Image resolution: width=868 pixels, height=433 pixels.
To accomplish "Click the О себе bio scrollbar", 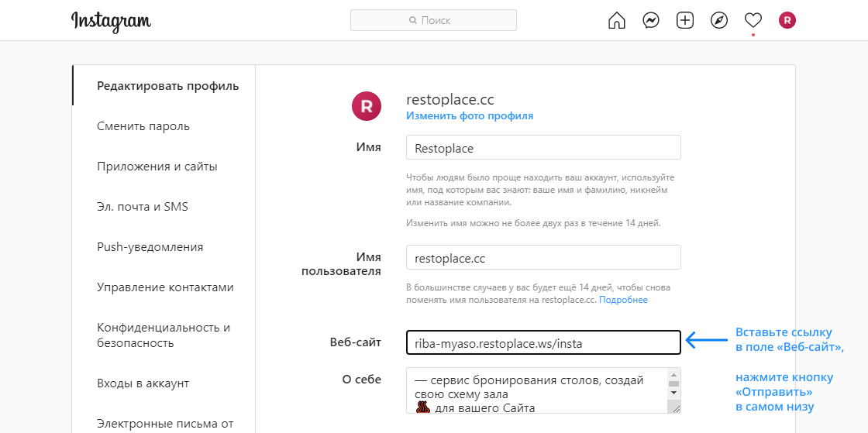I will pos(673,391).
